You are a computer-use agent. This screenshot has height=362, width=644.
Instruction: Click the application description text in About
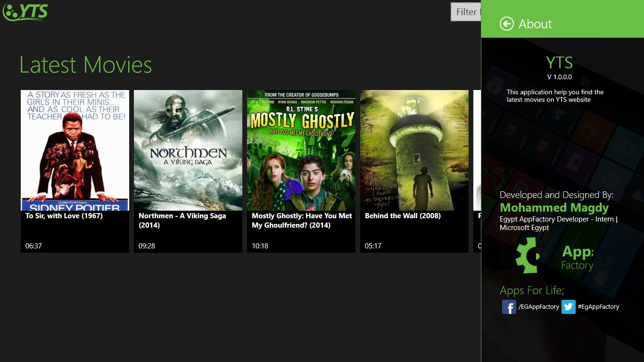pyautogui.click(x=555, y=96)
